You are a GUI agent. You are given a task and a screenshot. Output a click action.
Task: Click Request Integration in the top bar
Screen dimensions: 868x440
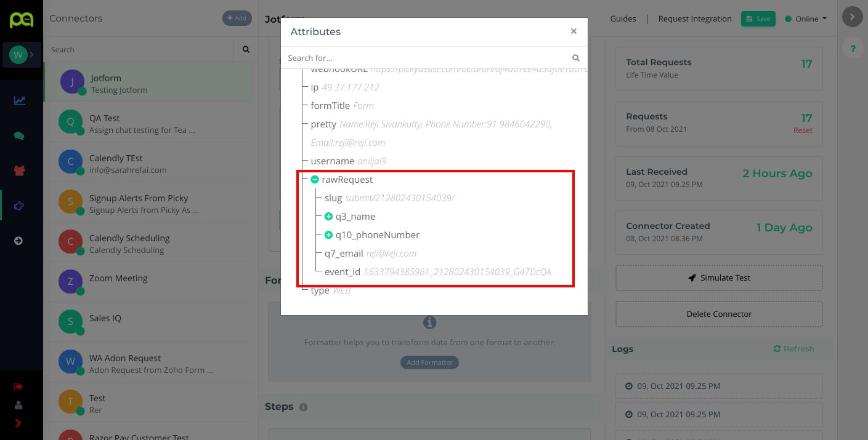695,18
